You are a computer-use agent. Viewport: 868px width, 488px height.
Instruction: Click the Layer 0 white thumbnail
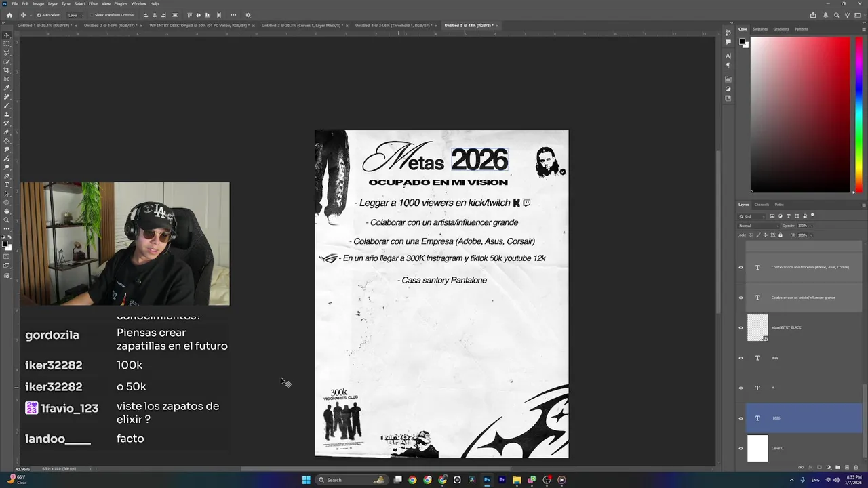point(757,449)
